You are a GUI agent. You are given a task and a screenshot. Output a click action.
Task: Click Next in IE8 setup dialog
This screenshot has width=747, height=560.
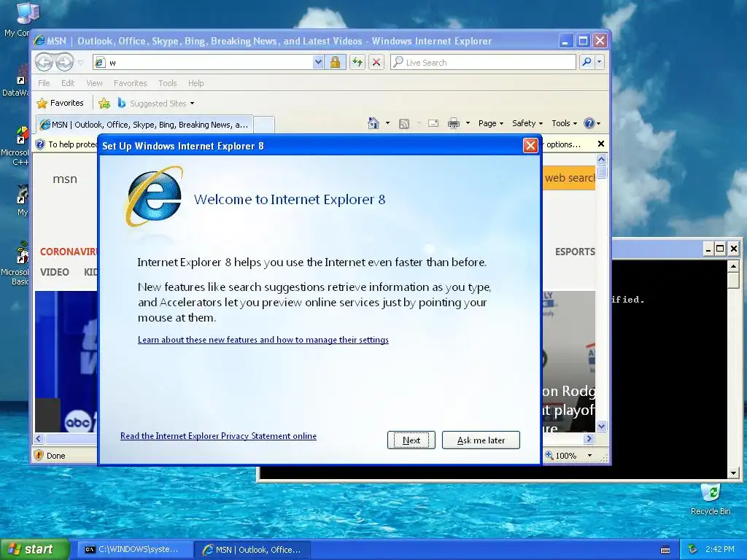click(x=411, y=440)
